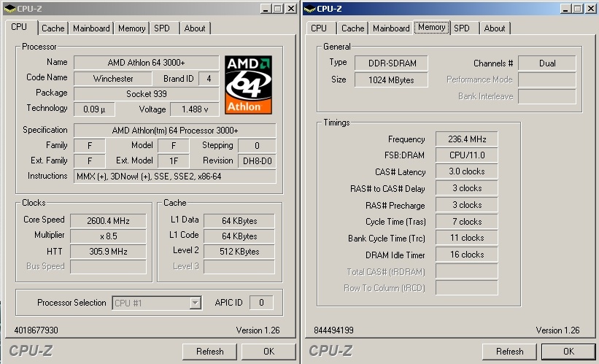Click the number 4018677930 in left window
The height and width of the screenshot is (364, 599).
coord(36,330)
